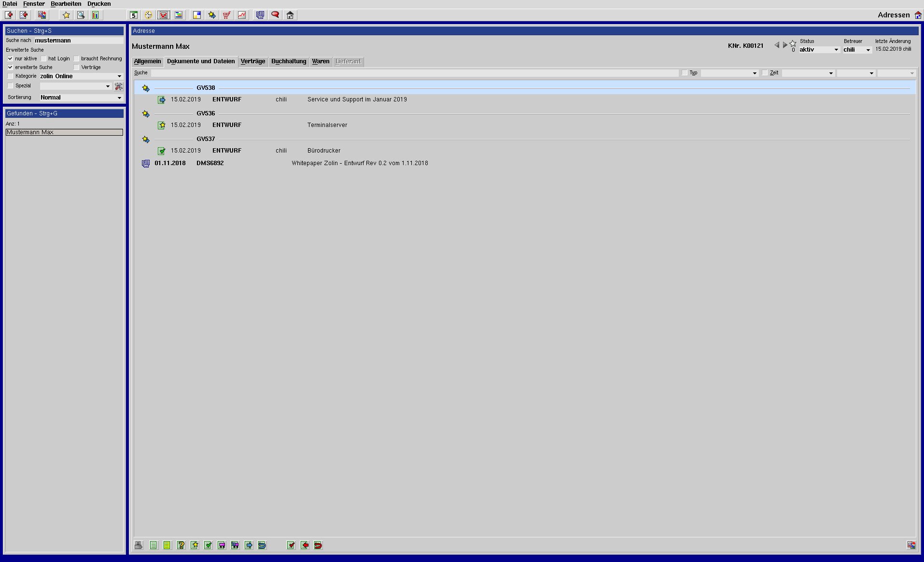924x562 pixels.
Task: Click the document with red left arrow icon
Action: (x=305, y=545)
